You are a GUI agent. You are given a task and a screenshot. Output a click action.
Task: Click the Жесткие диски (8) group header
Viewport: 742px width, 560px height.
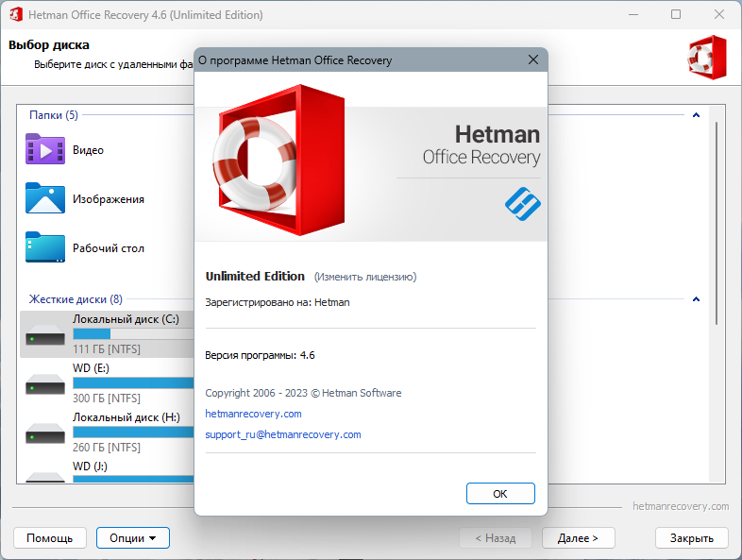76,299
